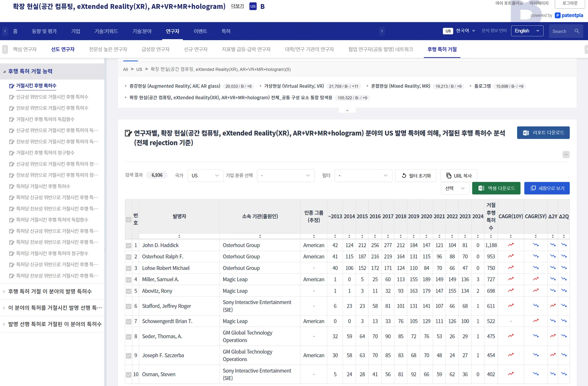Click the 새창으로 보기 window icon
This screenshot has width=588, height=386.
[533, 188]
